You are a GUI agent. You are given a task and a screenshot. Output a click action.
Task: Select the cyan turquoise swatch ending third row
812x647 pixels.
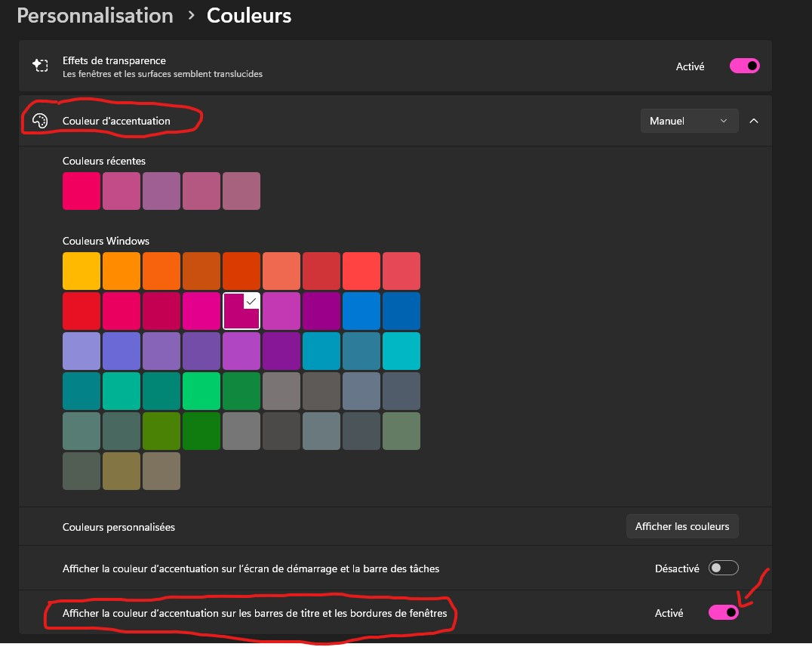pos(401,351)
